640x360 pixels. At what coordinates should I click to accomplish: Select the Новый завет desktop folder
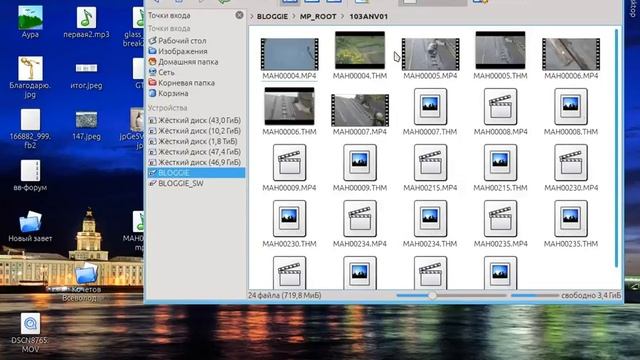click(x=30, y=226)
